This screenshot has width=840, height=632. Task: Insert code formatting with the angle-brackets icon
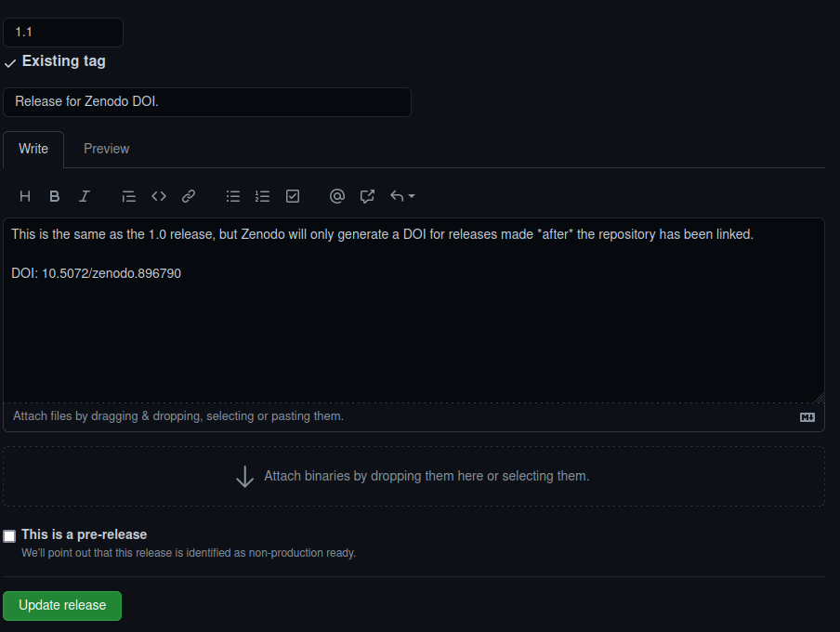coord(159,196)
